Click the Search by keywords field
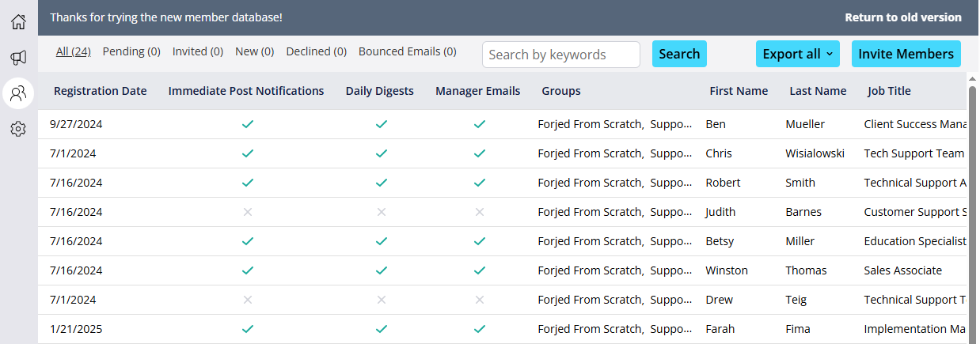Screen dimensions: 980x344 tap(561, 55)
